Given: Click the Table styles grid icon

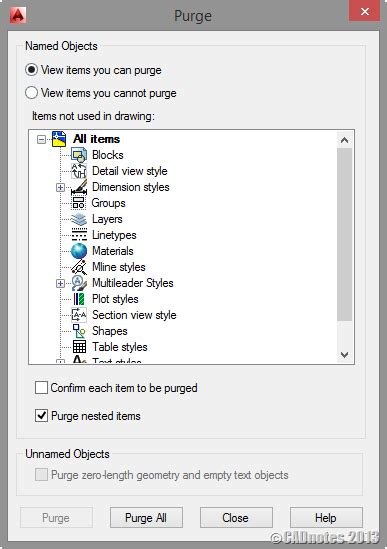Looking at the screenshot, I should (x=79, y=347).
